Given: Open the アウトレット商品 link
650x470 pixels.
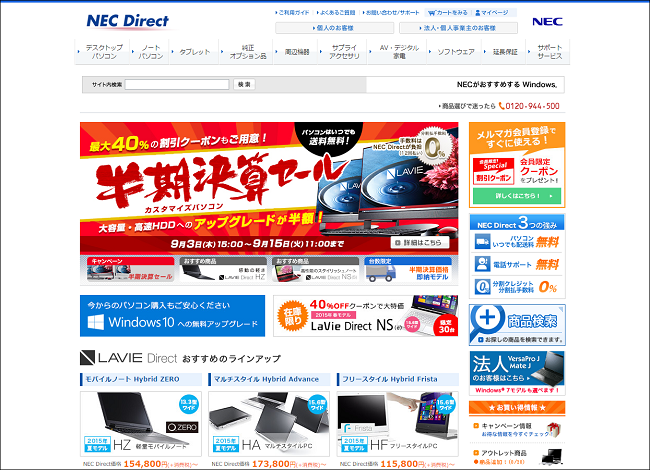Looking at the screenshot, I should pos(504,453).
